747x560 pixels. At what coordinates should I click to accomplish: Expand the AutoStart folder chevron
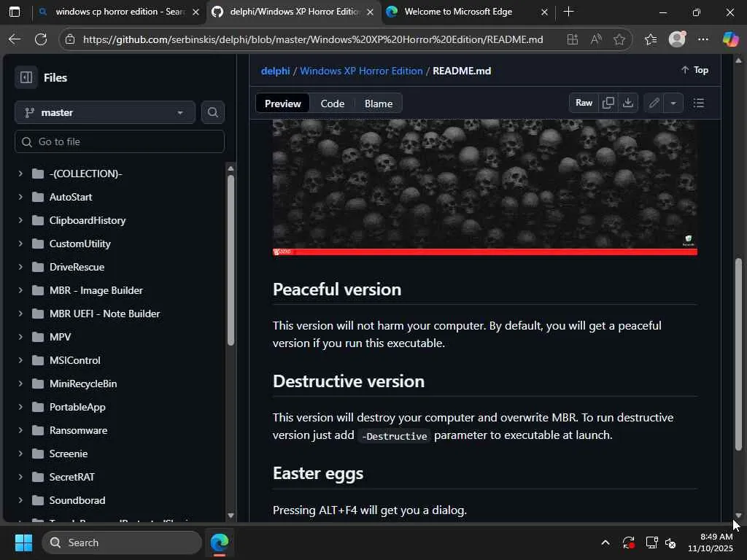point(20,197)
